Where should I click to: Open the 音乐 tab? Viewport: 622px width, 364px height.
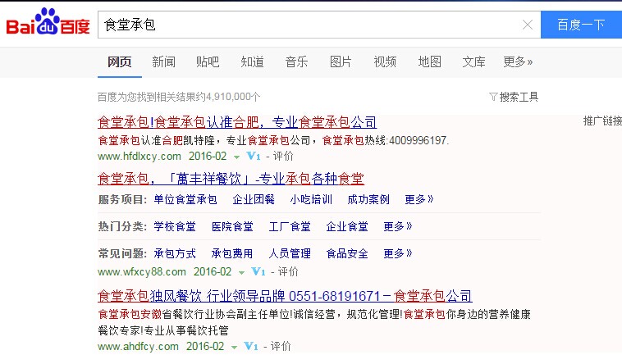(x=296, y=61)
